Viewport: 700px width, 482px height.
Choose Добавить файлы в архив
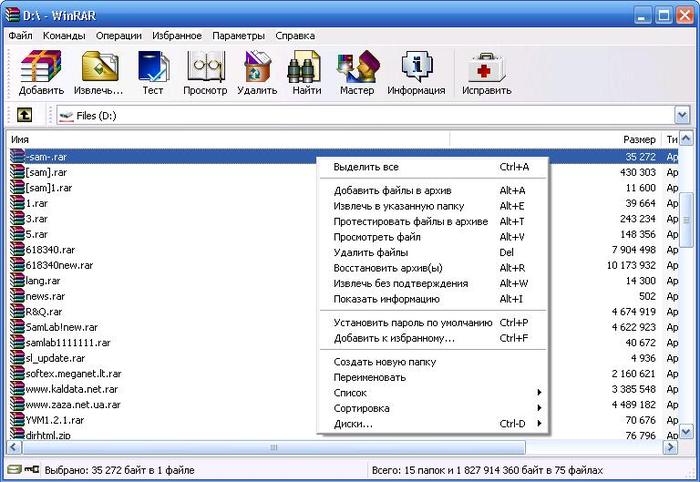432,191
